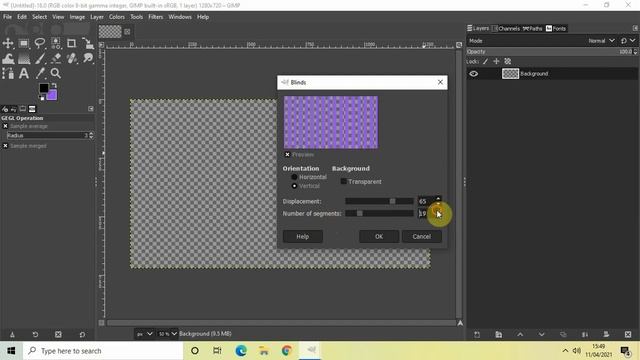Screen dimensions: 640x360
Task: Switch to the Channels tab
Action: pos(505,28)
